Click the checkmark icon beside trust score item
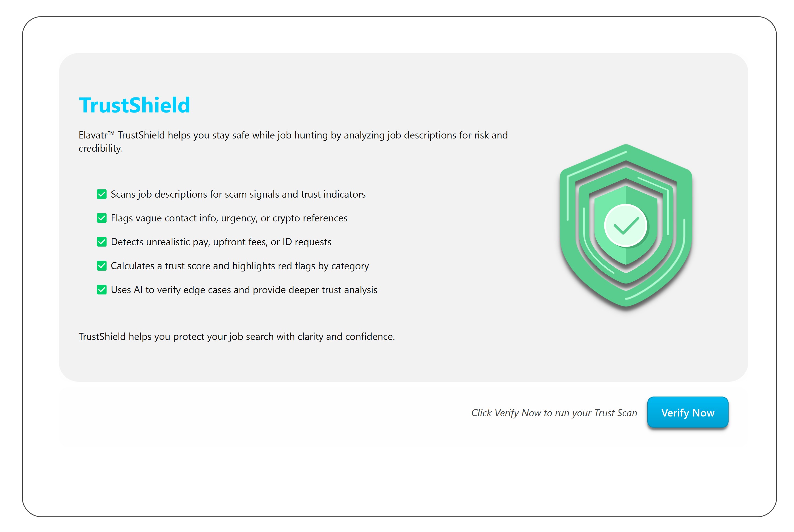The height and width of the screenshot is (532, 794). [102, 266]
